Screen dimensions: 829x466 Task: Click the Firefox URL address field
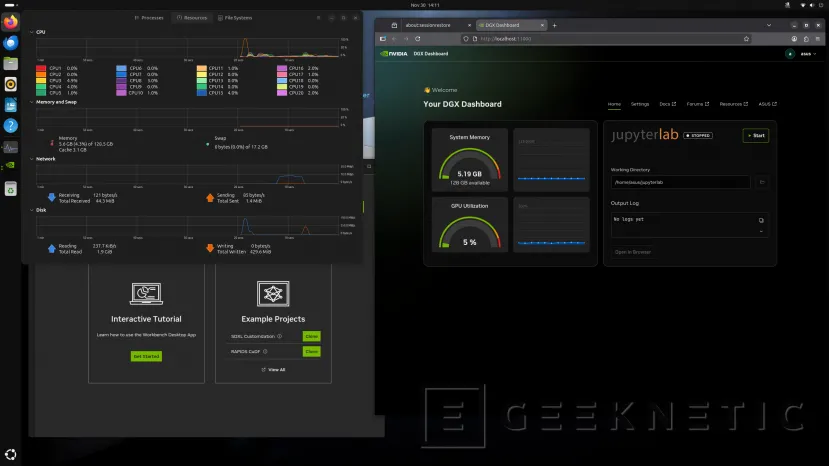pyautogui.click(x=605, y=39)
